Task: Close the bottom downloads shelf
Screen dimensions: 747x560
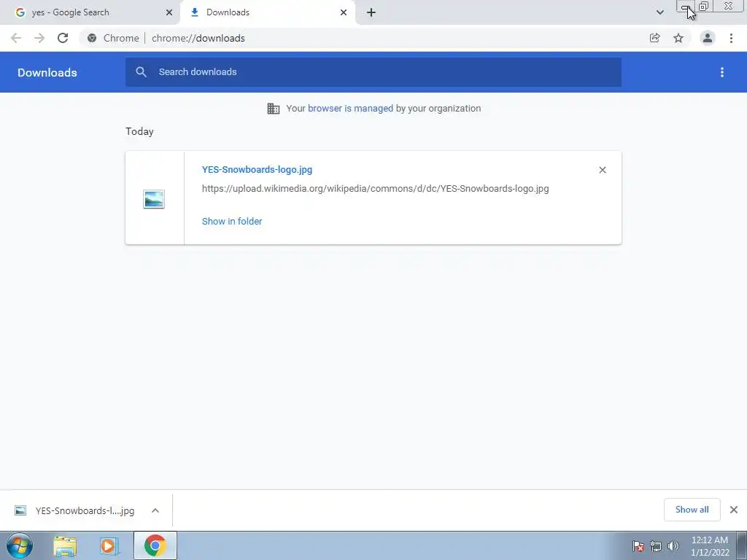Action: pos(734,510)
